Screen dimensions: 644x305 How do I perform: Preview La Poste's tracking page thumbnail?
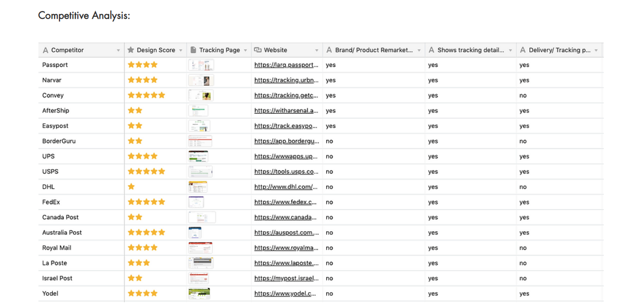[201, 263]
